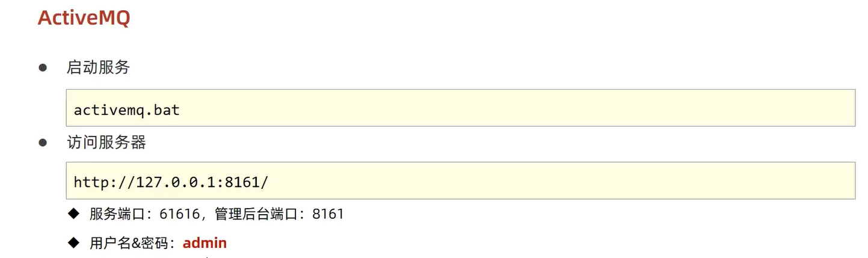Click the red admin credential text
Viewport: 868px width, 258px height.
pyautogui.click(x=205, y=243)
